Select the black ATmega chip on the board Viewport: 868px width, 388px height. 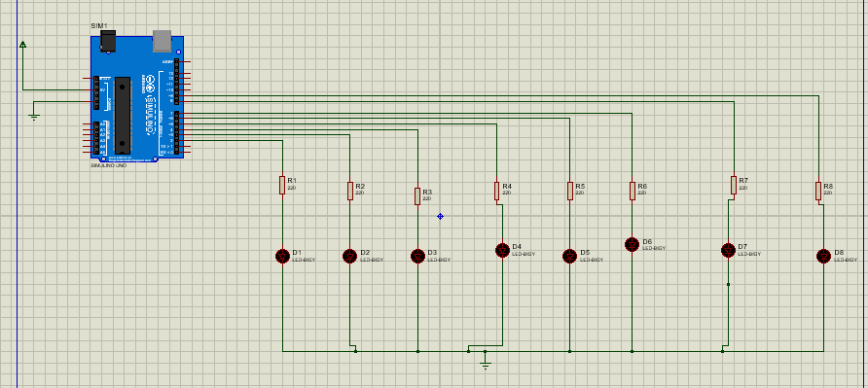coord(123,115)
